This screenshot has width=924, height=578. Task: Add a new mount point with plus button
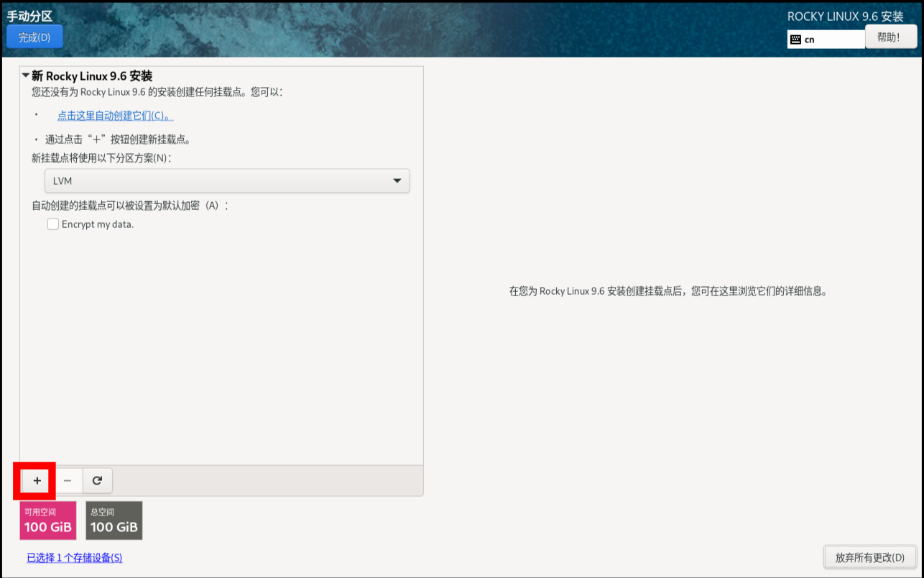click(x=37, y=480)
